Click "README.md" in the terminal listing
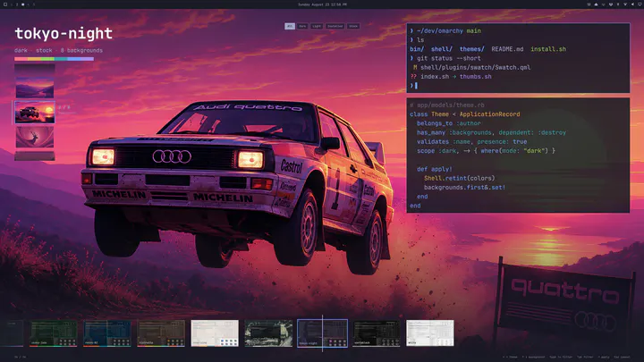Viewport: 644px width, 362px height. click(x=507, y=49)
